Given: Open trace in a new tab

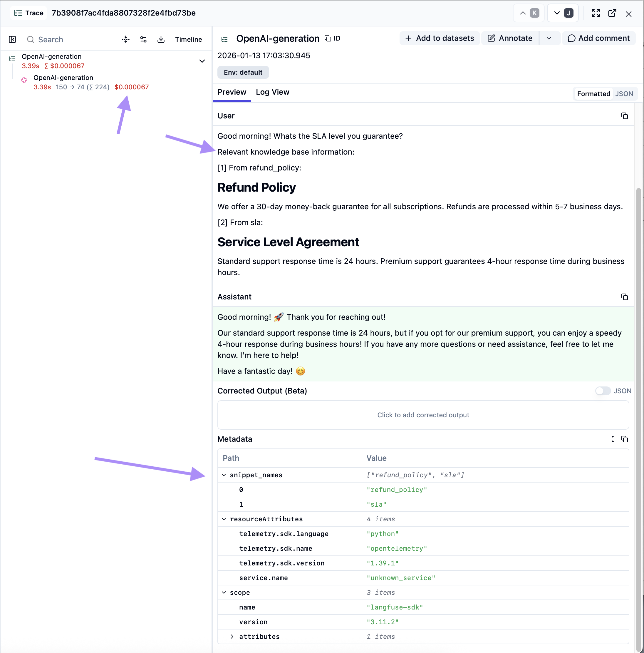Looking at the screenshot, I should [x=612, y=13].
